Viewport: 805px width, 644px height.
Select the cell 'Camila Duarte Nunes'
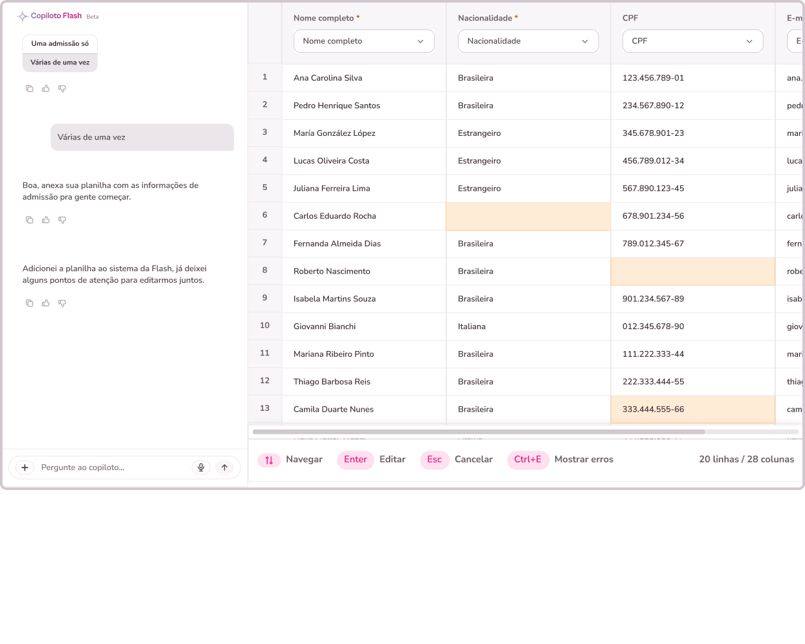click(364, 409)
